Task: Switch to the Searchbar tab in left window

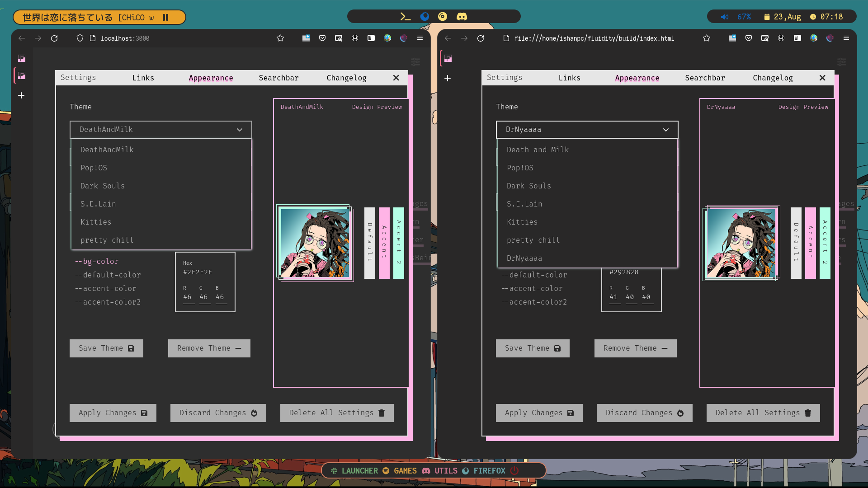Action: click(x=278, y=78)
